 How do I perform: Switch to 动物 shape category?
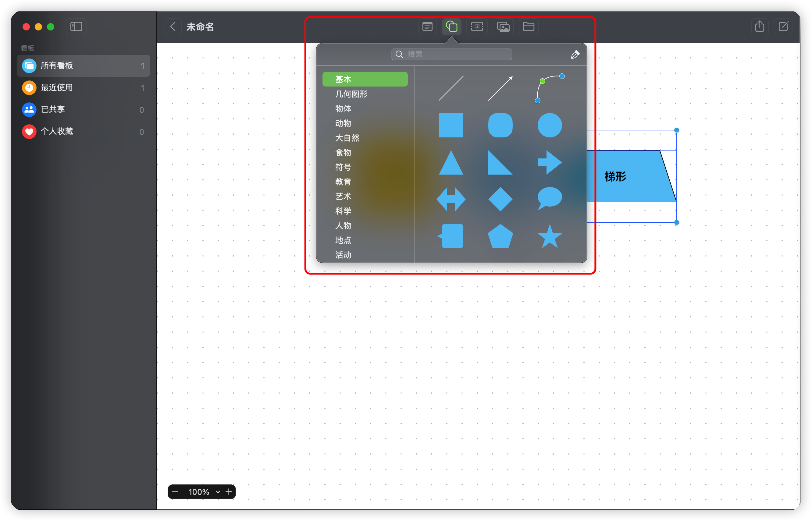[x=343, y=123]
